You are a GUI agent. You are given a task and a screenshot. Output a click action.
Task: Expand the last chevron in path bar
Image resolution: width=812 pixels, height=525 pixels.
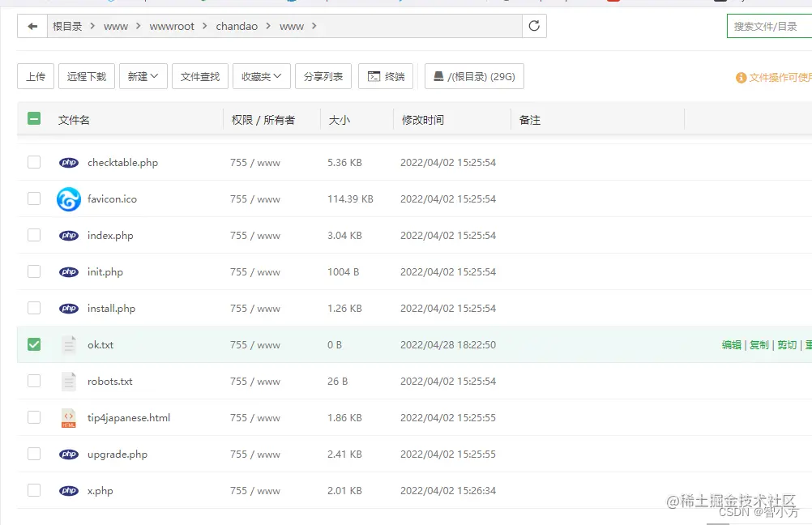[314, 26]
